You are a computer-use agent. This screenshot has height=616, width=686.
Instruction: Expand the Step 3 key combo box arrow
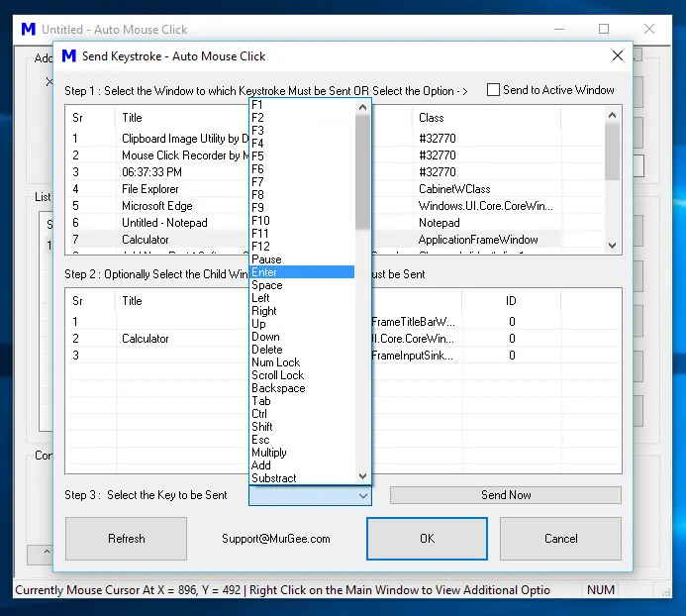(x=362, y=495)
